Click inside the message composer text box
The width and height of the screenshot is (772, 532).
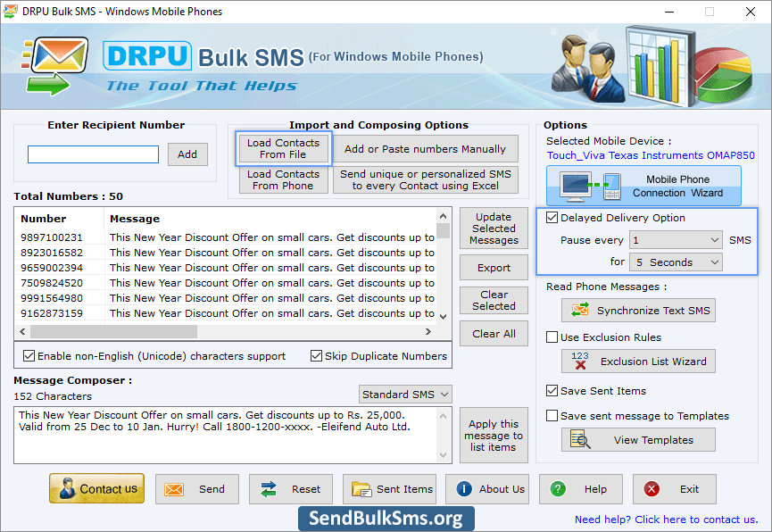click(226, 435)
